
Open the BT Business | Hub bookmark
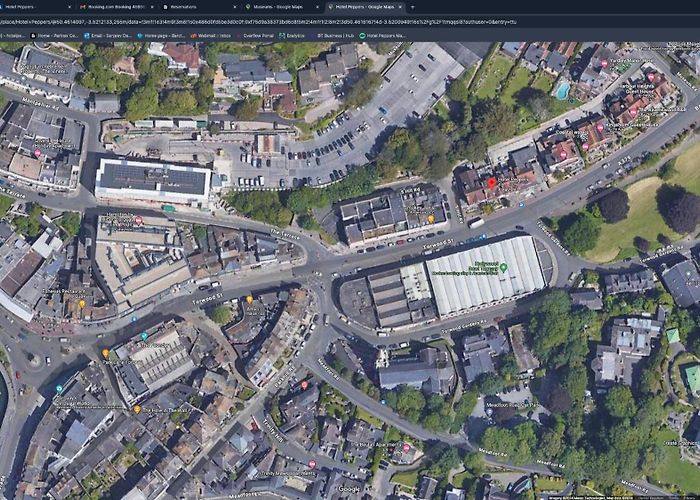point(332,35)
